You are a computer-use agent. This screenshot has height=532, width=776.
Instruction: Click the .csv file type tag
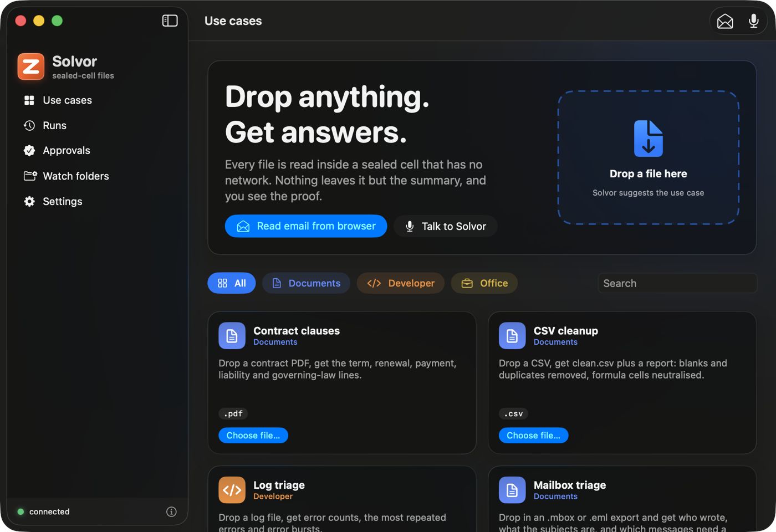click(513, 413)
